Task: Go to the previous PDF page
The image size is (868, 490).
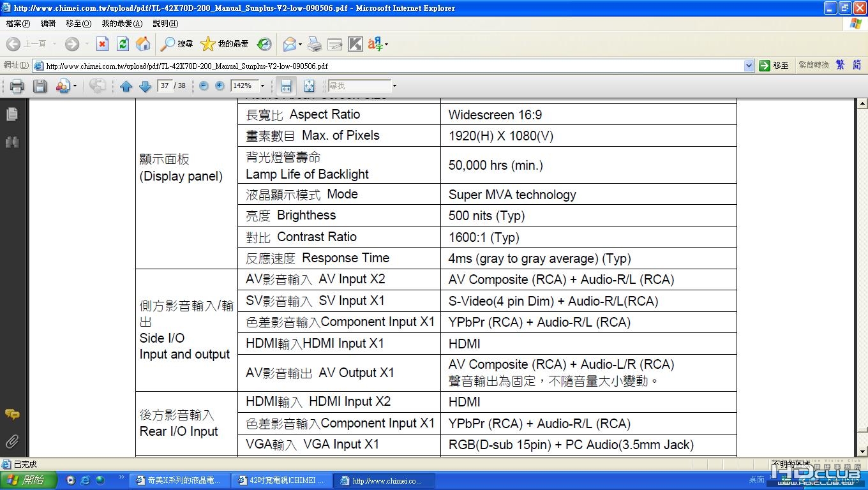Action: tap(126, 86)
